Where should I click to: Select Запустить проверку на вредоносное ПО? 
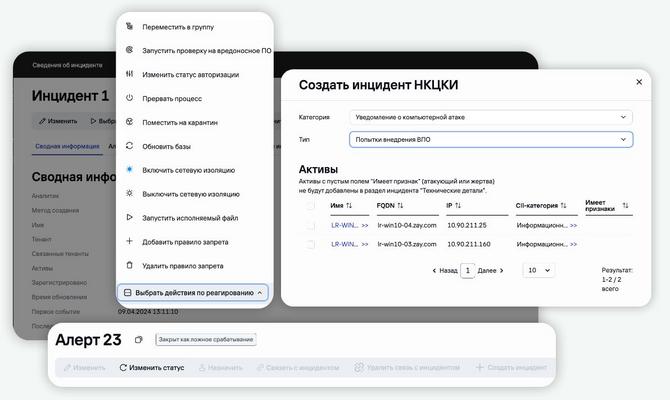coord(207,50)
